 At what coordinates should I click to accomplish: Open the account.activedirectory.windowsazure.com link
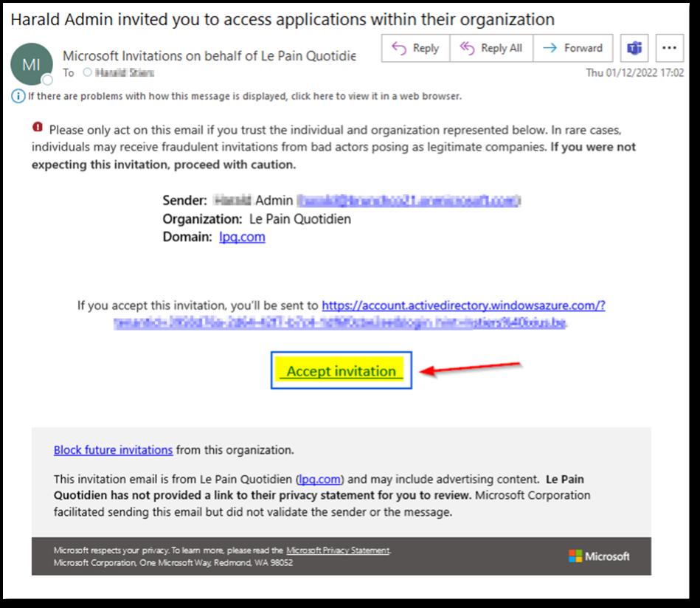(463, 305)
